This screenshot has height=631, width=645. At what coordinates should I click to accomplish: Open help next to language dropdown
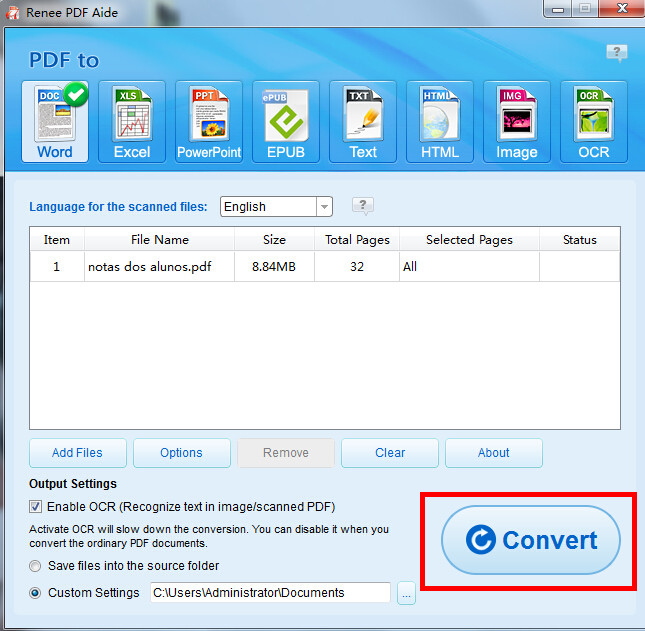tap(363, 205)
